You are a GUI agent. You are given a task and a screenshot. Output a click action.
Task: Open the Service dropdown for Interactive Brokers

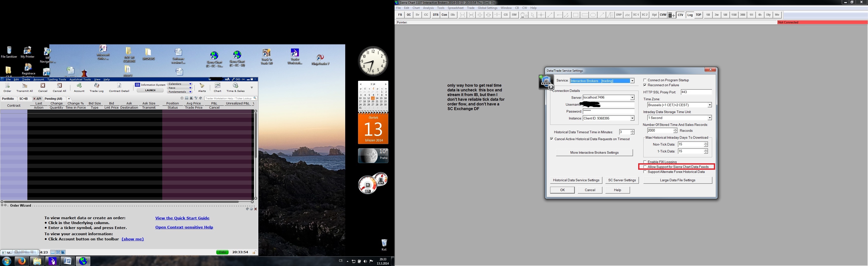tap(632, 81)
